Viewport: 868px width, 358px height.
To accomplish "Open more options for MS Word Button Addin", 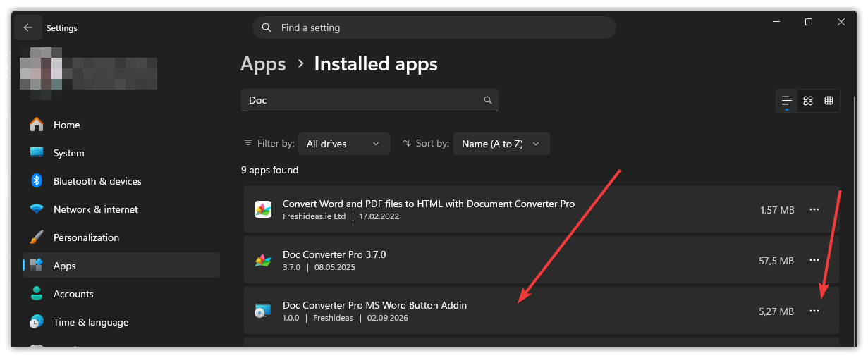I will 814,311.
